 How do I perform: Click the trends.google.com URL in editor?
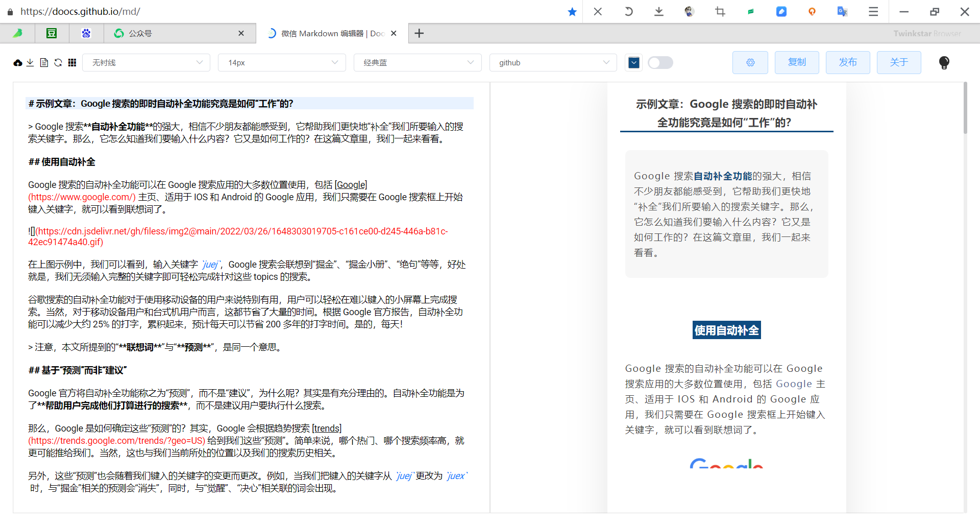pos(116,441)
